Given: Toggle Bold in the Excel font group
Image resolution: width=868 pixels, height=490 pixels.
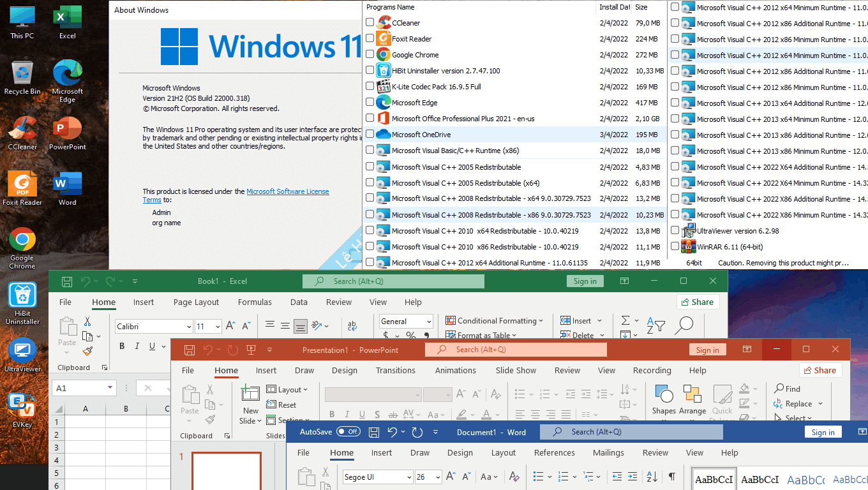Looking at the screenshot, I should point(122,346).
